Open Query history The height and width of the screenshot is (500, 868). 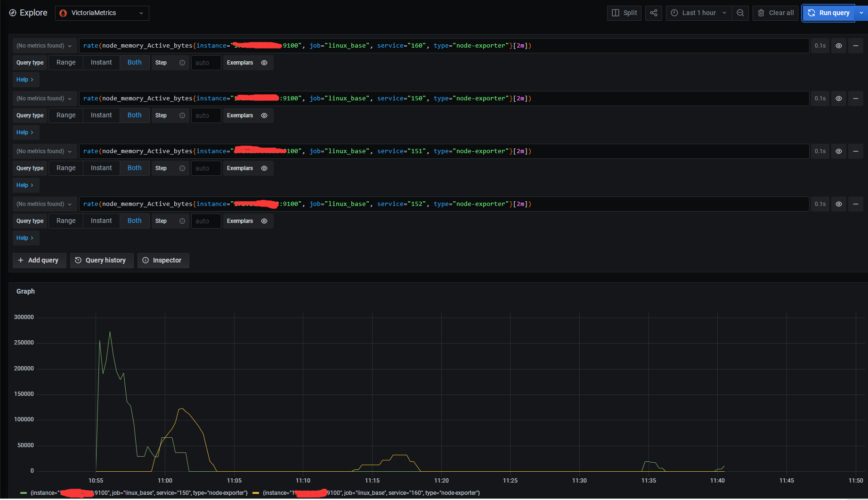(x=101, y=260)
